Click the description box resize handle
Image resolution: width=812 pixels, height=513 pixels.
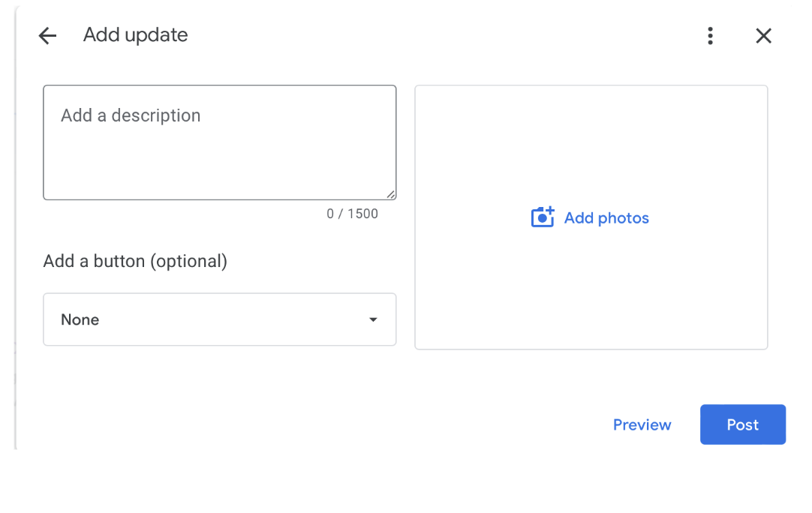coord(391,194)
